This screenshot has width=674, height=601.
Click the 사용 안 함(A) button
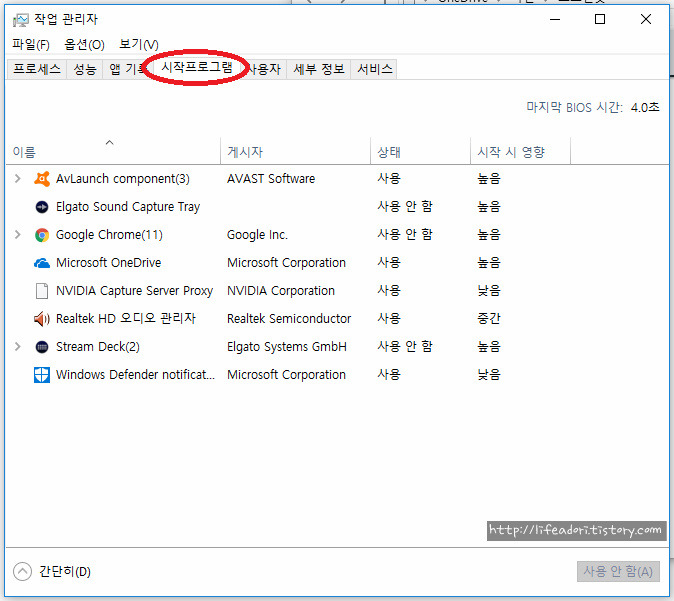[618, 571]
